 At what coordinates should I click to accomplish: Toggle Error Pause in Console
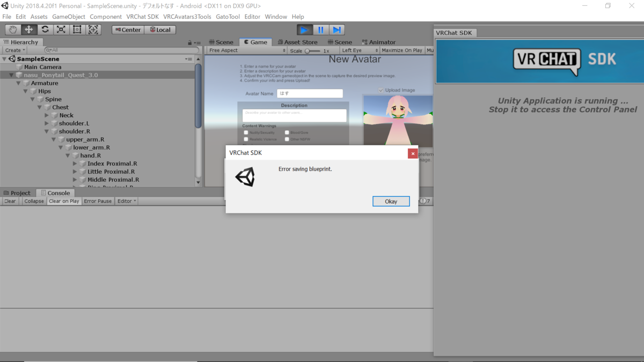coord(98,201)
